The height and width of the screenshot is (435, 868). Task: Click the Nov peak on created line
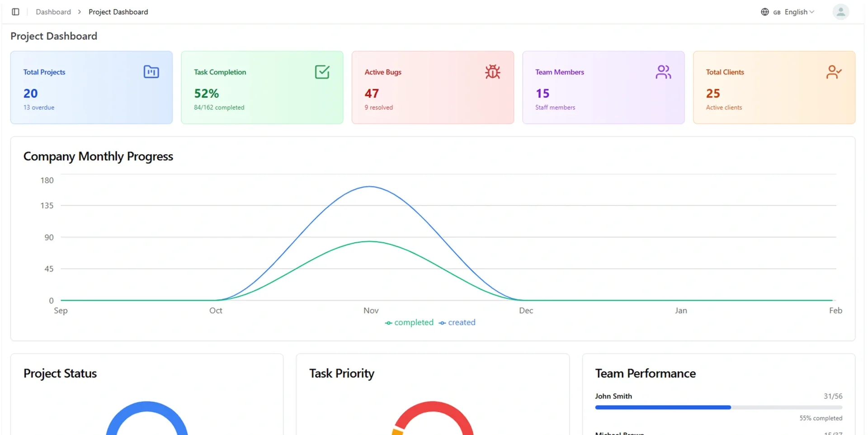(370, 186)
